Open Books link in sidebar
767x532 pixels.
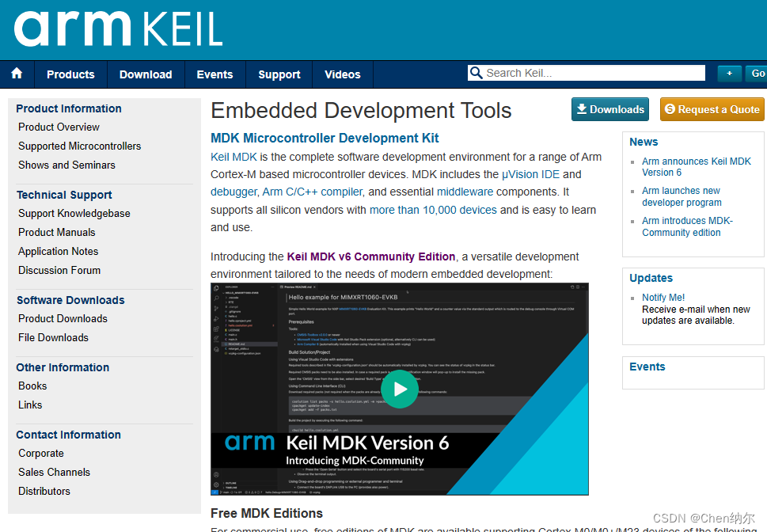[32, 386]
